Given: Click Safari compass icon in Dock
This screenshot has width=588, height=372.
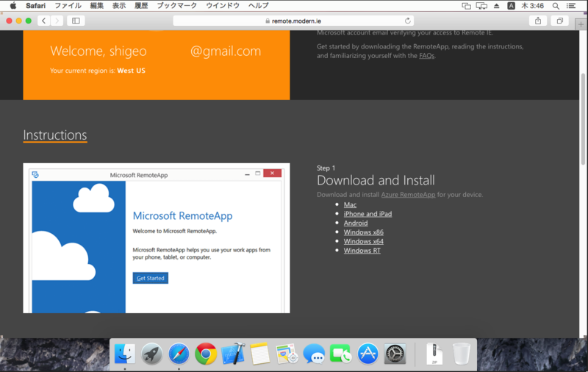Looking at the screenshot, I should tap(179, 353).
